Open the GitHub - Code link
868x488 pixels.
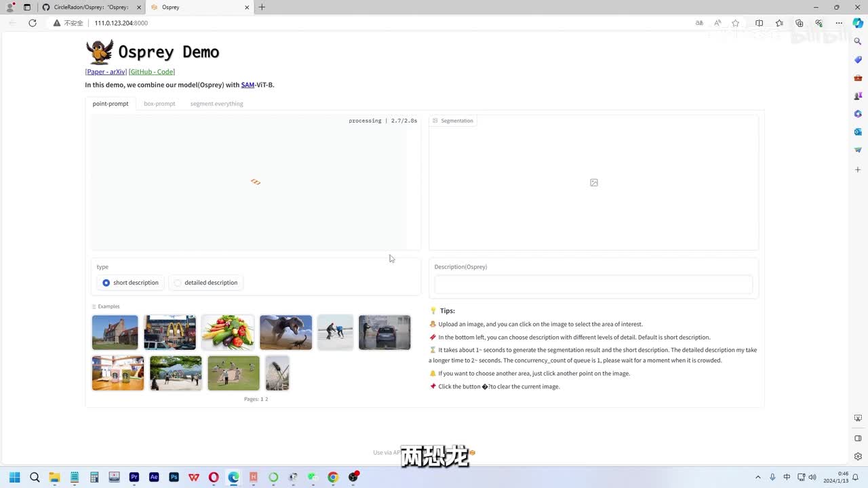click(x=152, y=72)
